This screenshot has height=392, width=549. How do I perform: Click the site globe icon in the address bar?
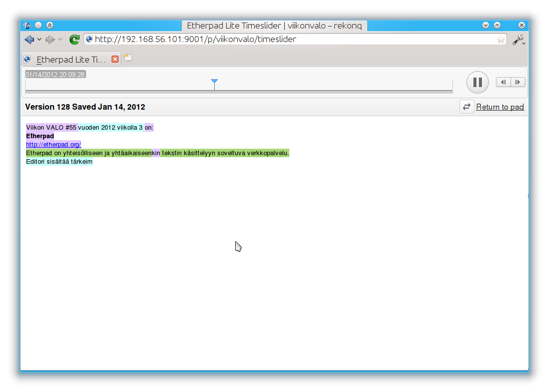[89, 39]
